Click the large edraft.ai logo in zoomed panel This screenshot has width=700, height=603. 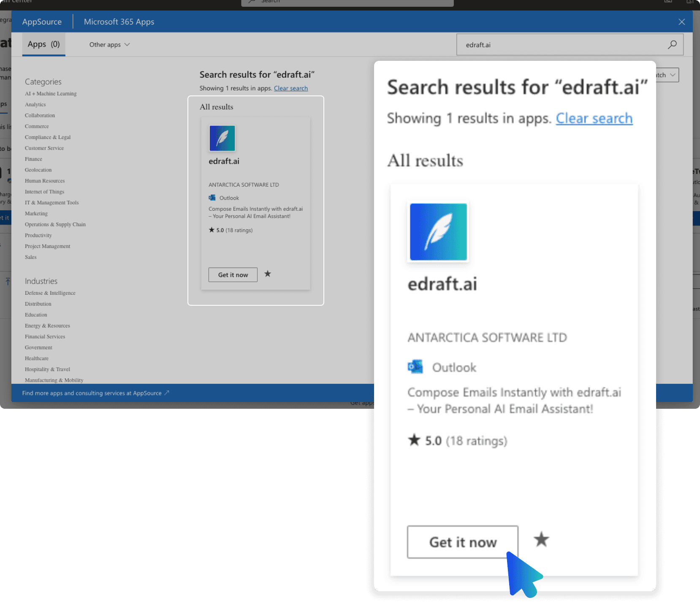[438, 232]
